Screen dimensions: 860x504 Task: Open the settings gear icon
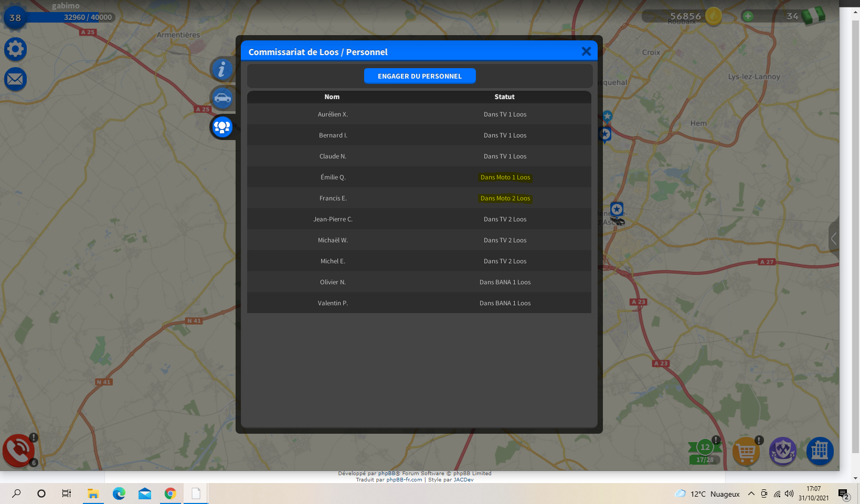pyautogui.click(x=15, y=49)
